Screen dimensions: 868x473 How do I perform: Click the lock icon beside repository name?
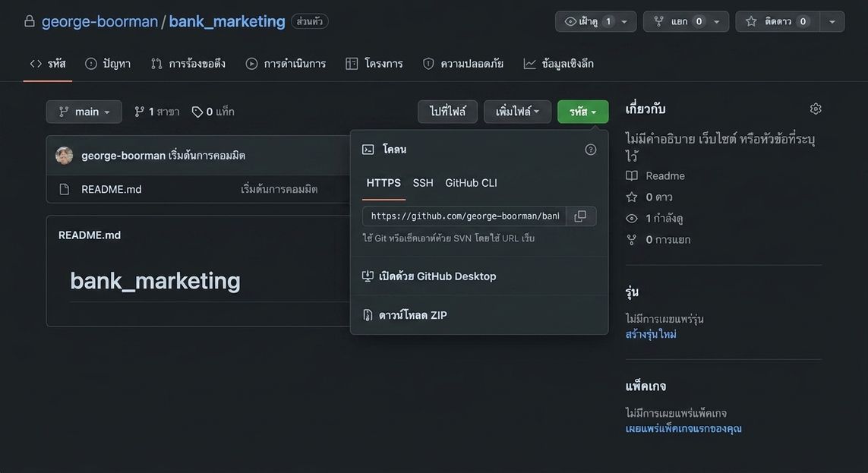click(30, 21)
